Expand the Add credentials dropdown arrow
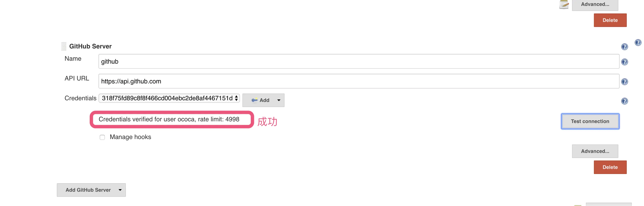 pyautogui.click(x=279, y=100)
